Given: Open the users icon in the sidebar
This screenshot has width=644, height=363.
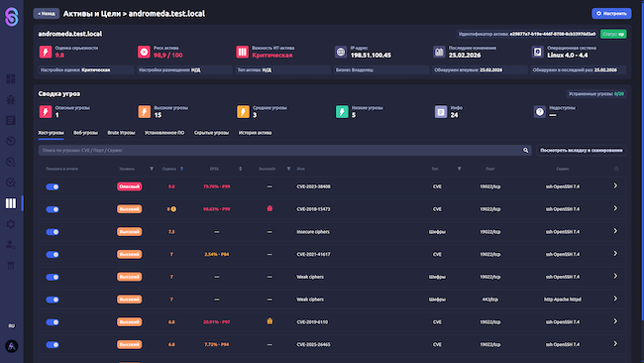Looking at the screenshot, I should pos(11,245).
